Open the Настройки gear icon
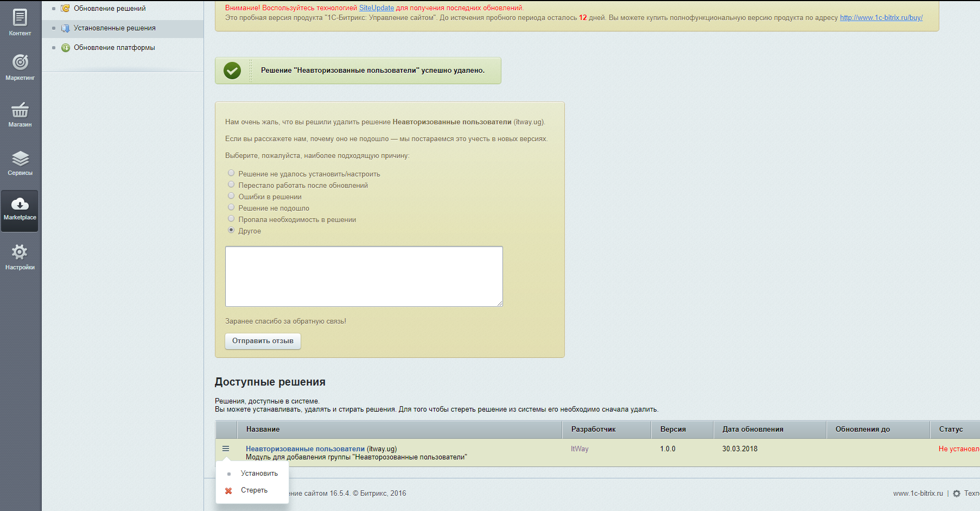 [x=20, y=252]
